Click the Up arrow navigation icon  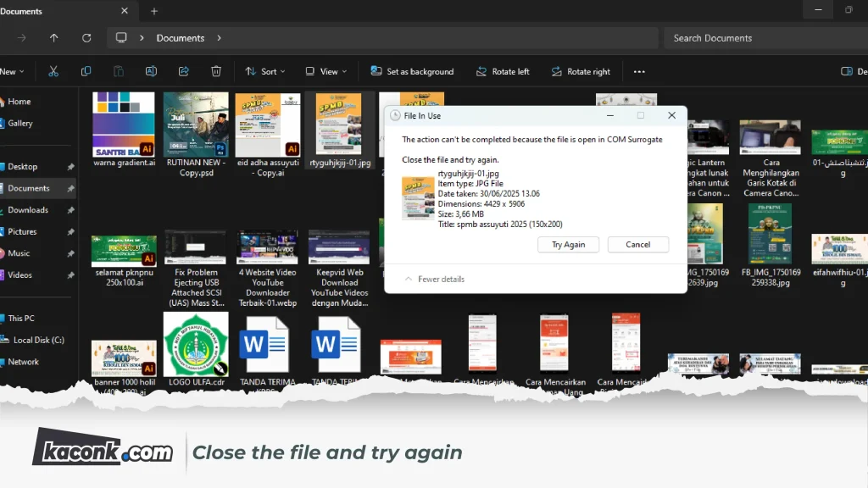click(x=53, y=37)
